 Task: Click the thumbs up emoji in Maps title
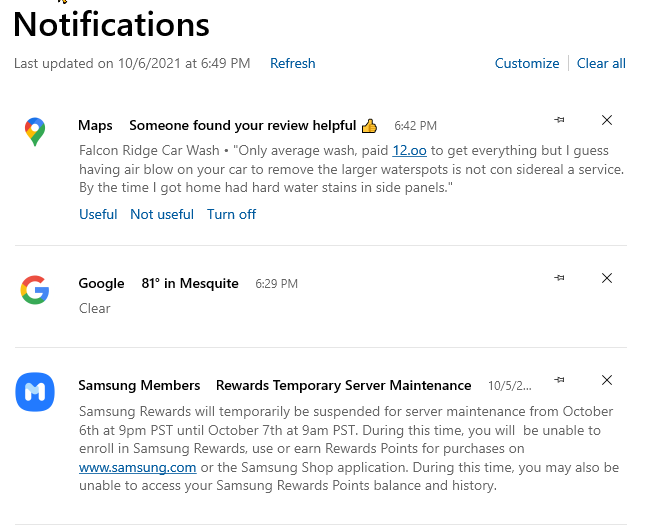369,126
